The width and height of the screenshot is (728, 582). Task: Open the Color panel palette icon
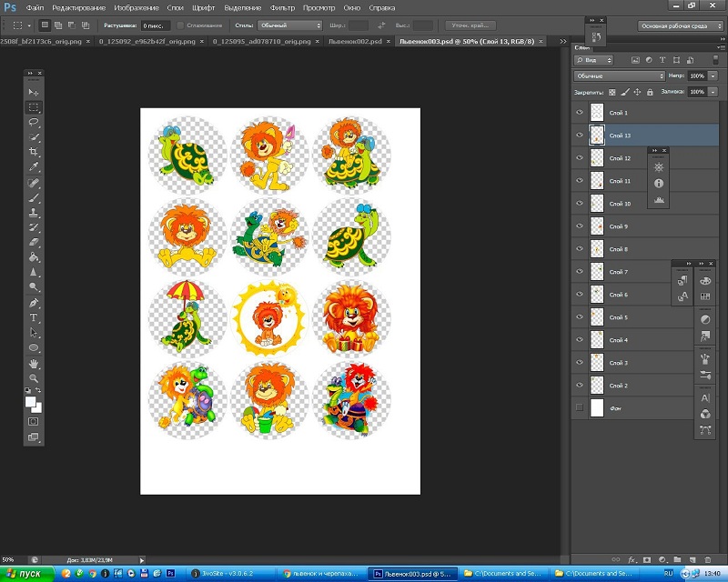pyautogui.click(x=704, y=281)
